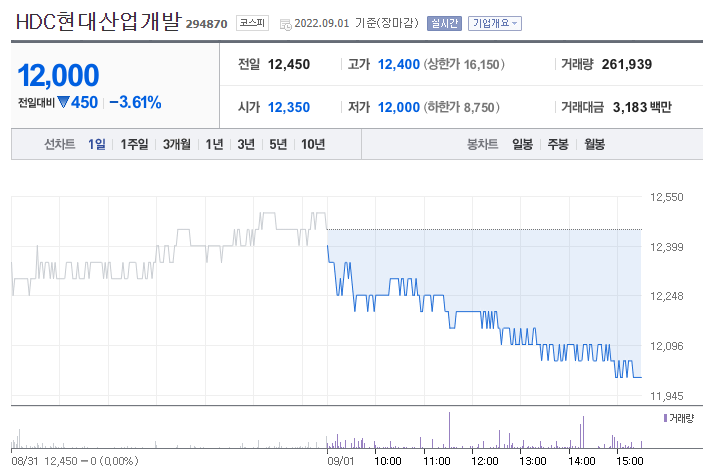Click the current price 12,000
The height and width of the screenshot is (475, 703).
tap(58, 75)
